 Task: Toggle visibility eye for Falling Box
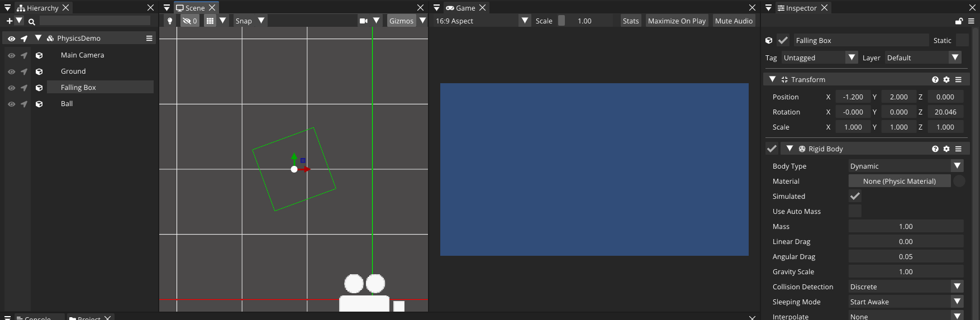click(x=11, y=88)
